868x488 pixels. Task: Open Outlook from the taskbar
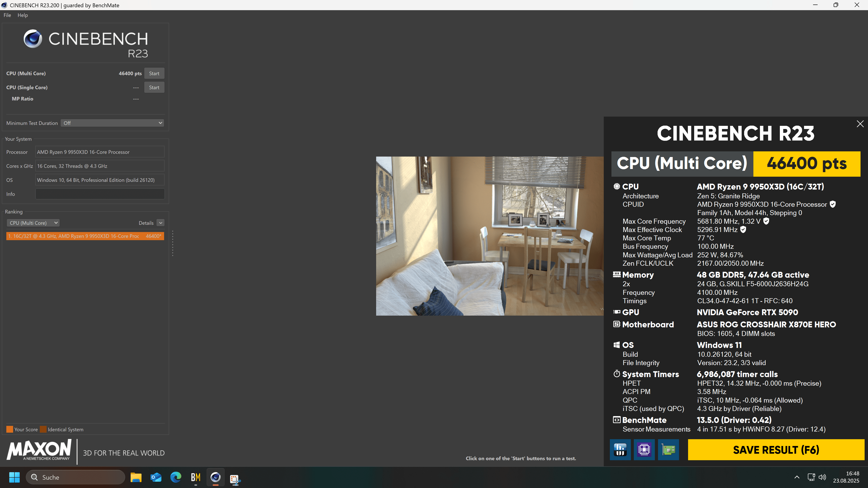pyautogui.click(x=156, y=477)
